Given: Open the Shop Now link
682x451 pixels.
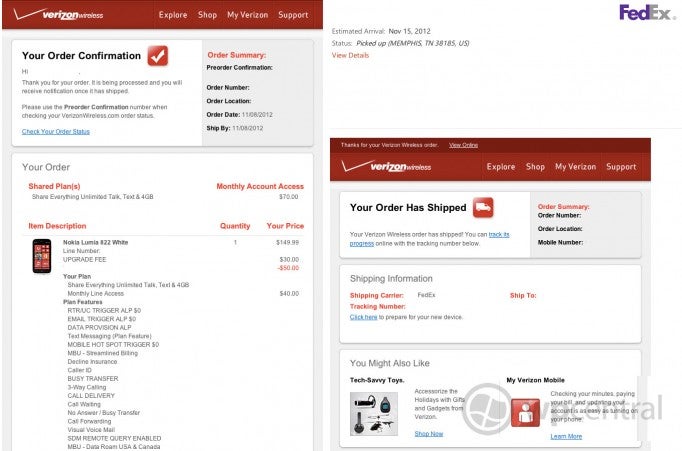Looking at the screenshot, I should click(428, 434).
